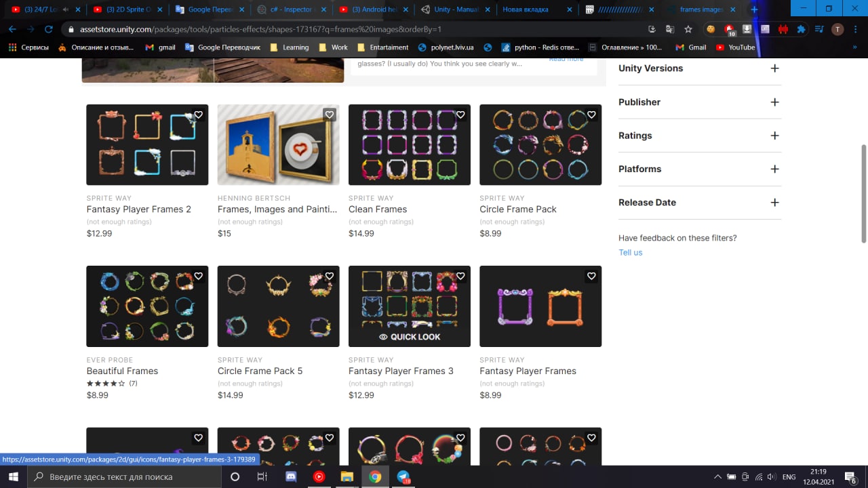
Task: Switch to the 2D Sprite YouTube tab
Action: tap(127, 9)
